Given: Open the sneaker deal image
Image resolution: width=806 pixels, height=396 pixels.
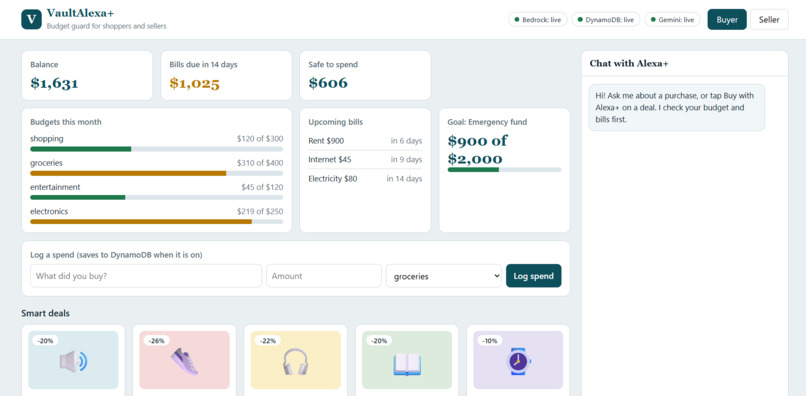Looking at the screenshot, I should 184,361.
